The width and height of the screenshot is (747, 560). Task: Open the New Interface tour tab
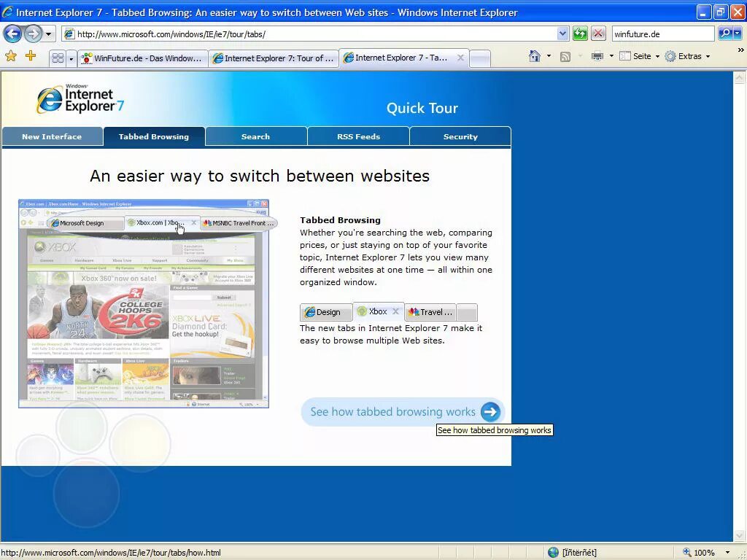(x=52, y=136)
